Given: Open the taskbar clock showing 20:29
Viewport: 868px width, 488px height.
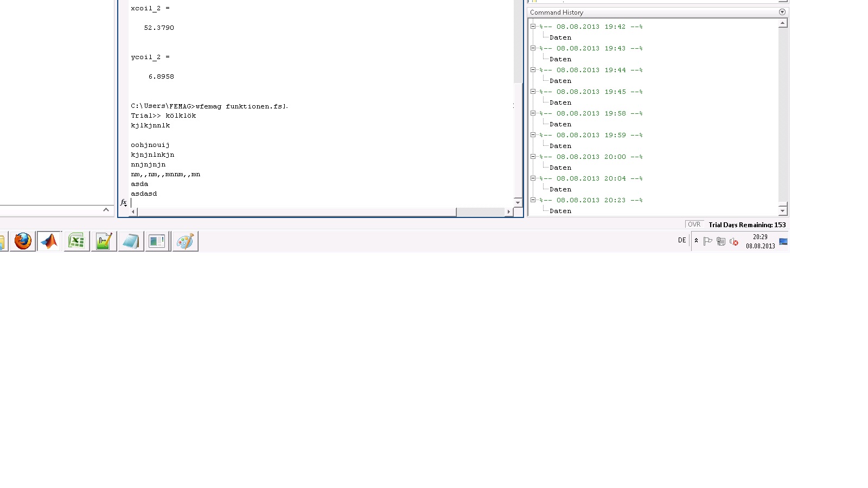Looking at the screenshot, I should click(x=760, y=241).
